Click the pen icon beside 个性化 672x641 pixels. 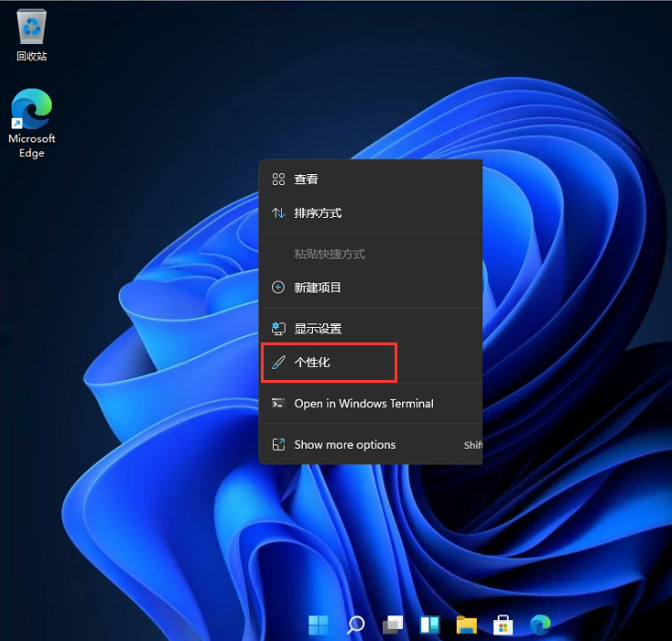[x=278, y=363]
